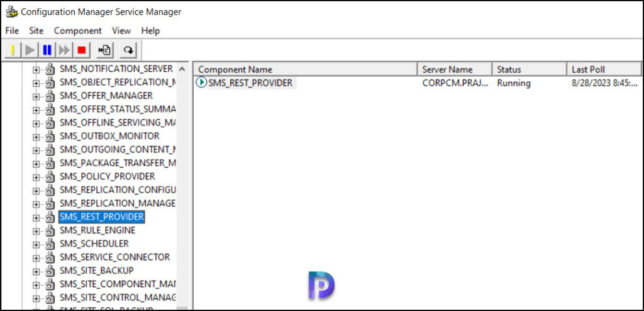Select SMS_OUTGOING_CONTENT tree item
Viewport: 644px width, 311px height.
point(118,149)
